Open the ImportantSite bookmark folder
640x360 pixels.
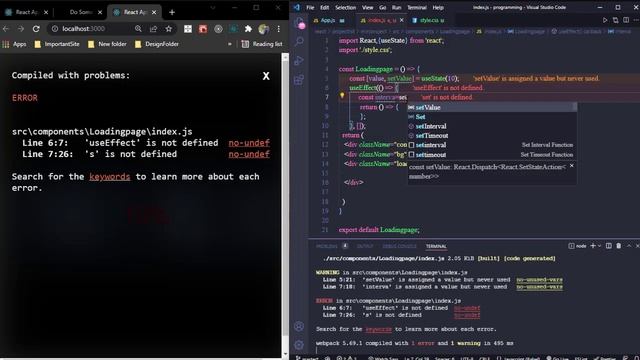click(57, 44)
